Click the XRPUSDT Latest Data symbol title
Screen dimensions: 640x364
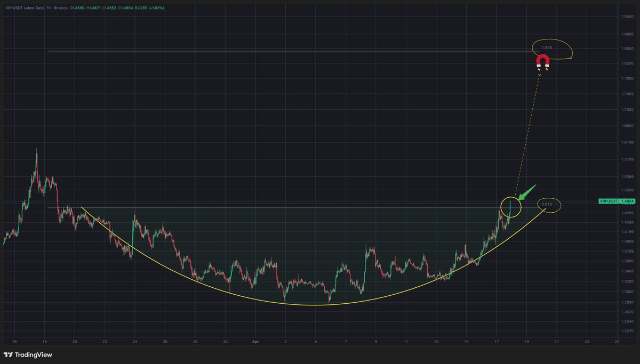tap(25, 8)
